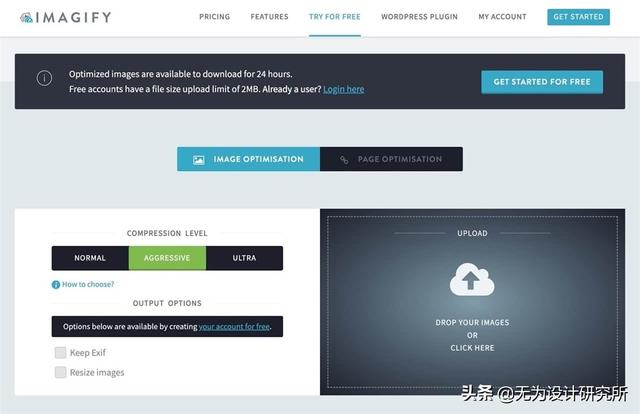Open the How to choose? link
The height and width of the screenshot is (414, 640).
(88, 284)
